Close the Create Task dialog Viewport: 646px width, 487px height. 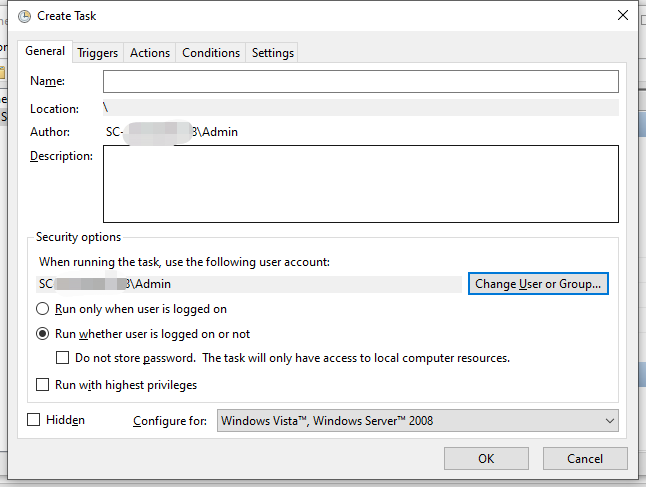(623, 16)
